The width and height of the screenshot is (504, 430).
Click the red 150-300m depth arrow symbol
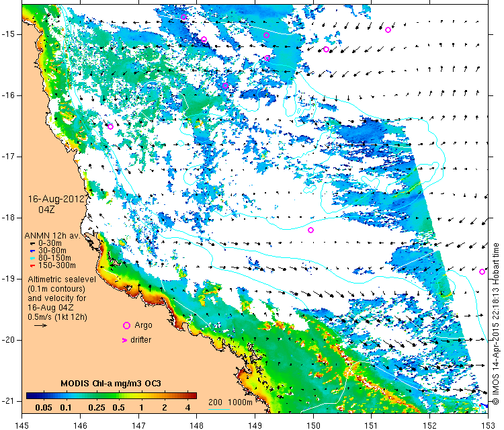click(x=32, y=265)
